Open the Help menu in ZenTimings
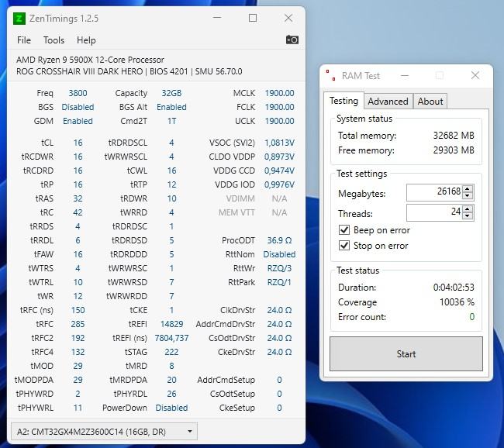 (x=86, y=40)
